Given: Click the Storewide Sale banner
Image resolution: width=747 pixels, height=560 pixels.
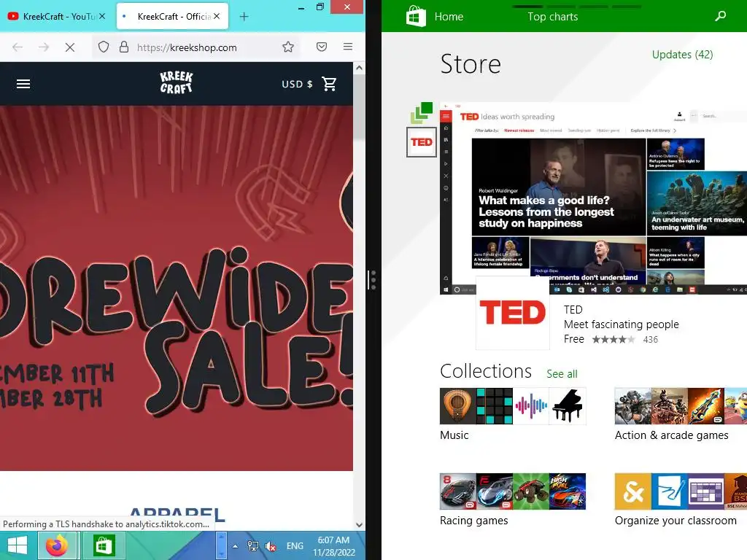Looking at the screenshot, I should coord(177,288).
